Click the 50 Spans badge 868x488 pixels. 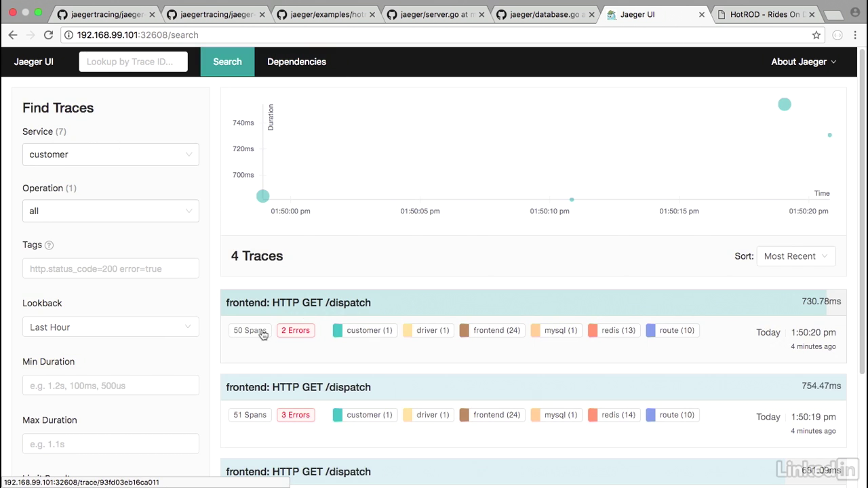point(250,331)
